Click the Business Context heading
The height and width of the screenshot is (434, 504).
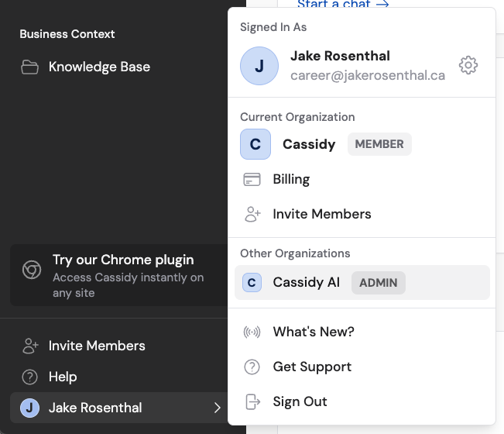(x=67, y=34)
